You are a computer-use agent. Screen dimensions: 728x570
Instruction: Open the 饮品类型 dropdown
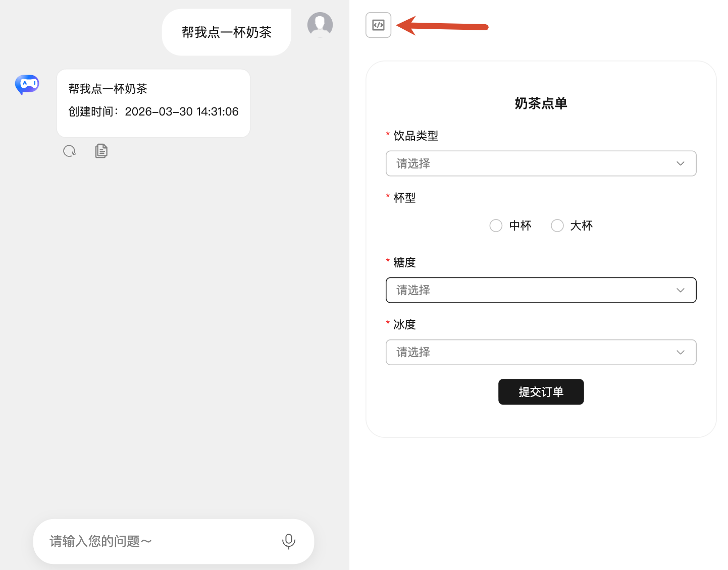pos(541,163)
